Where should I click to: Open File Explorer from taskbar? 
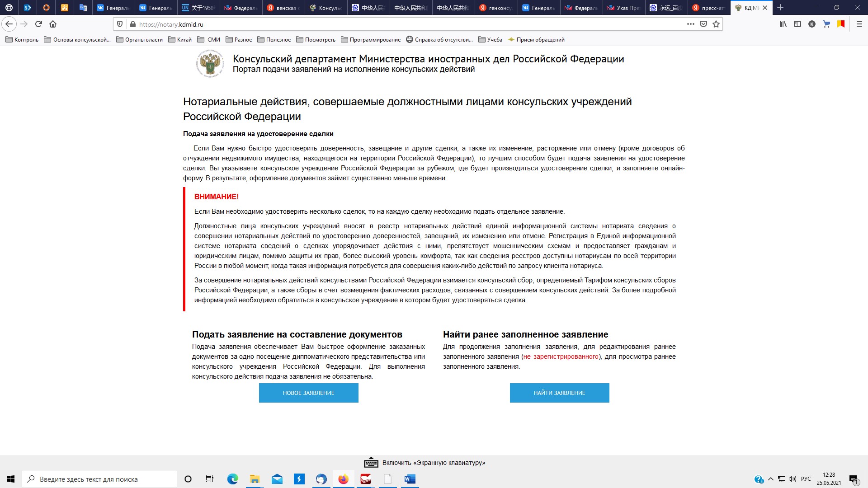255,479
